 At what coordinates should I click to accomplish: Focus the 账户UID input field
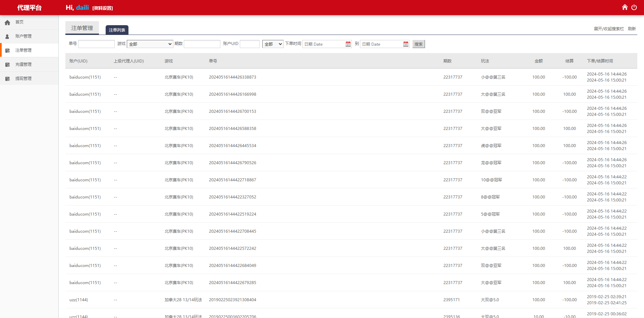(x=250, y=44)
